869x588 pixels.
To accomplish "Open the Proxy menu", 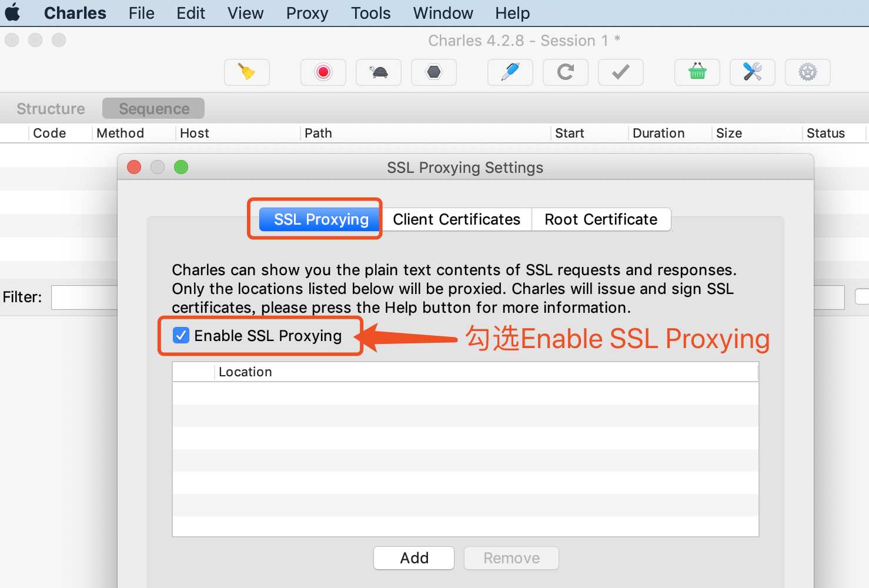I will [x=308, y=13].
